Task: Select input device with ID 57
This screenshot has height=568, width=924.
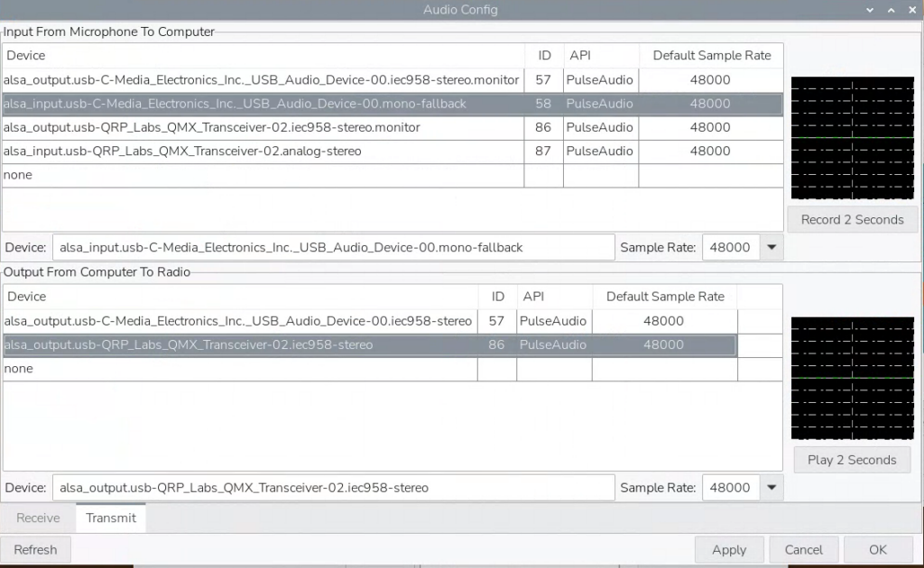Action: tap(262, 80)
